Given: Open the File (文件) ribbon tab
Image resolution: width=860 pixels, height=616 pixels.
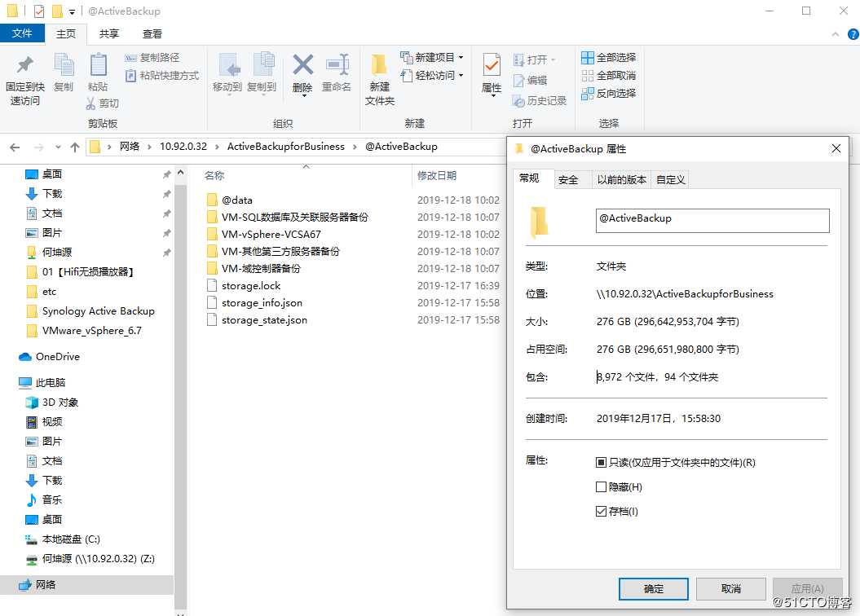Looking at the screenshot, I should tap(22, 33).
